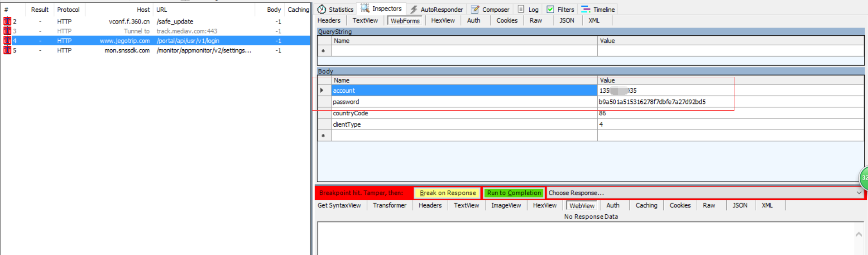Select the Inspectors tab
This screenshot has height=255, width=868.
[381, 9]
